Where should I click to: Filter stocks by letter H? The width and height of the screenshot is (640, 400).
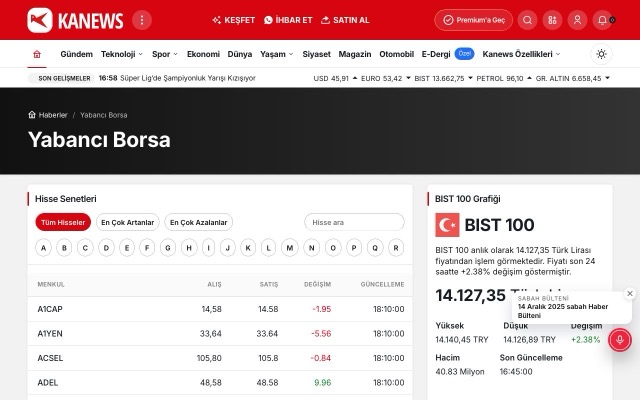(189, 248)
